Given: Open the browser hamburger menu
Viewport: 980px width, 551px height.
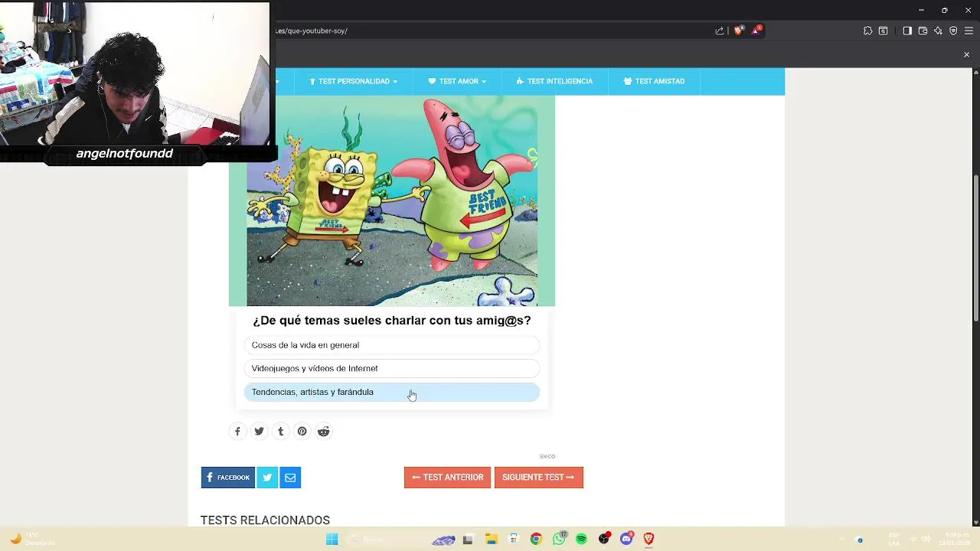Looking at the screenshot, I should pos(969,31).
